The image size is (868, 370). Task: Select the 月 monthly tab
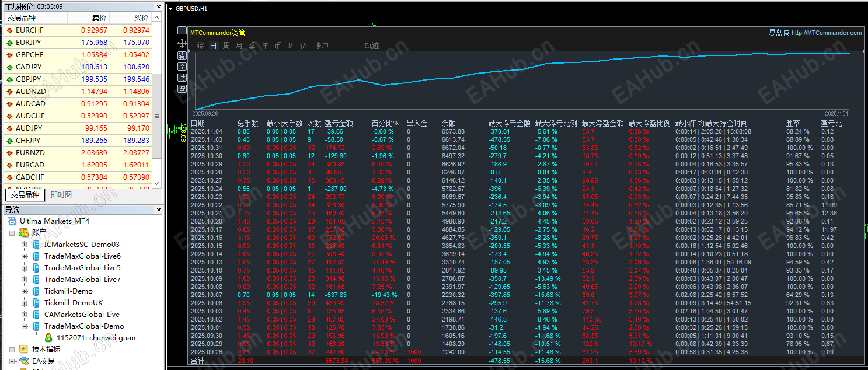click(x=239, y=46)
